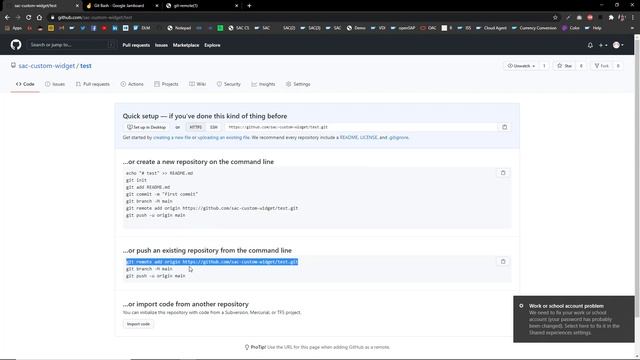Open the Help bookmark
640x360 pixels.
(594, 28)
